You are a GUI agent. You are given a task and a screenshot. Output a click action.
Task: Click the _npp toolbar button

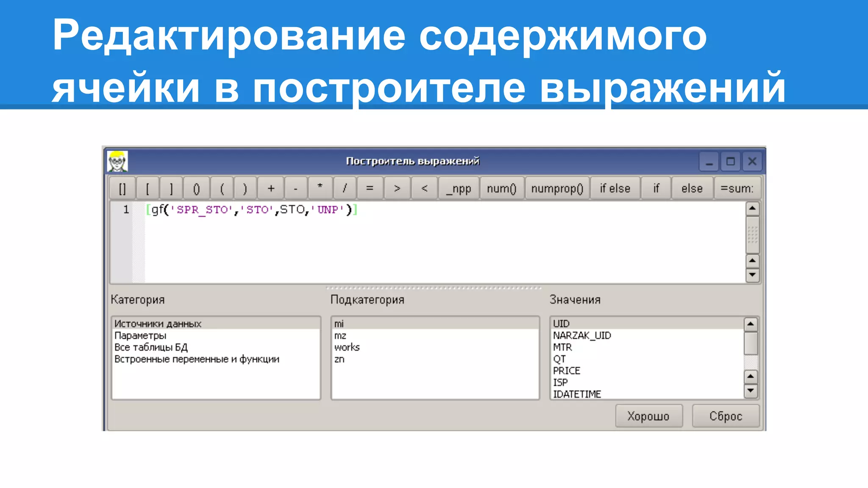[459, 189]
